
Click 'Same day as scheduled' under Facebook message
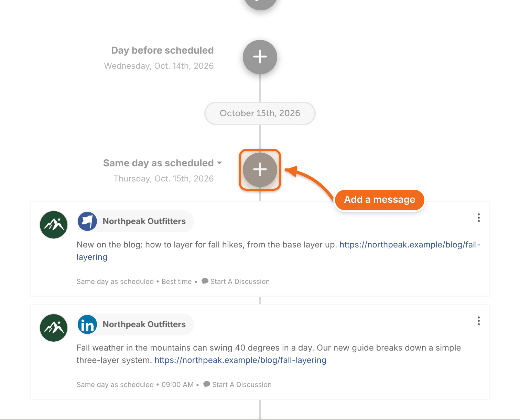(x=115, y=281)
